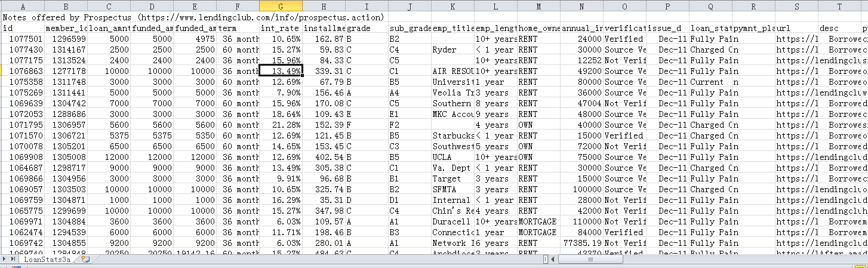Image resolution: width=868 pixels, height=268 pixels.
Task: Click installment value 339.31
Action: click(x=324, y=71)
